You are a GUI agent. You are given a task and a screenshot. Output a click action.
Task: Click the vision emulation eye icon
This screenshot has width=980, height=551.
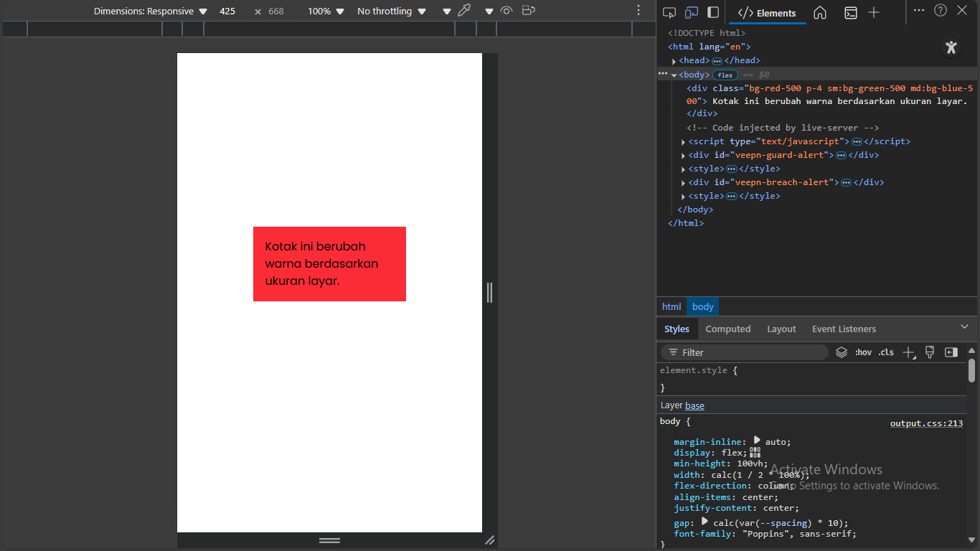(507, 11)
